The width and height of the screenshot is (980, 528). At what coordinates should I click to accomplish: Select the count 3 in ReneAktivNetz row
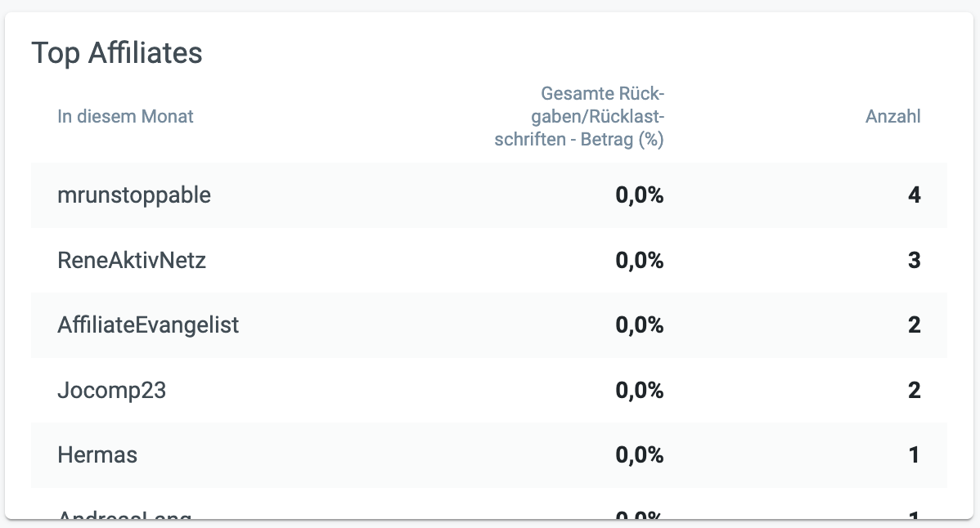914,261
